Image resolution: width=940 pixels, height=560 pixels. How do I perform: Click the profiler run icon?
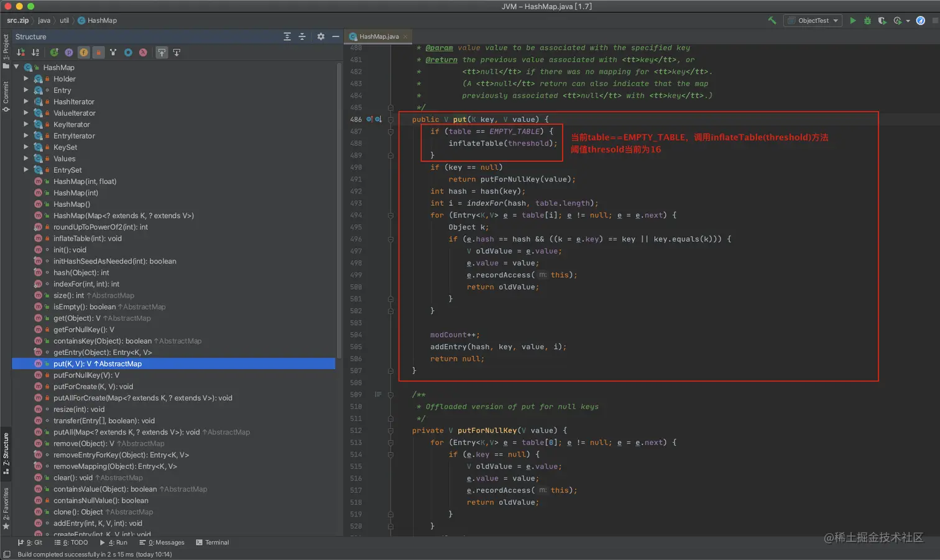(x=897, y=21)
